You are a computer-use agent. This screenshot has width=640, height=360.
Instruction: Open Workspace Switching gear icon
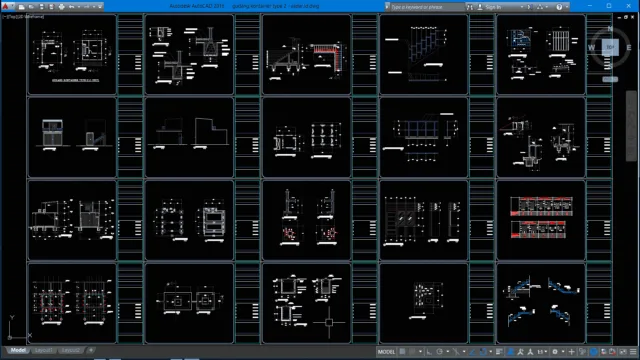555,351
